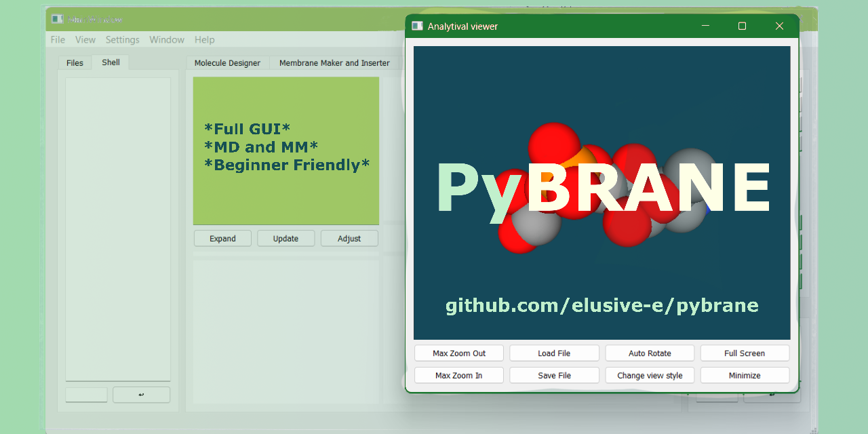Maximize the Analytical viewer window
The height and width of the screenshot is (434, 868).
coord(742,26)
